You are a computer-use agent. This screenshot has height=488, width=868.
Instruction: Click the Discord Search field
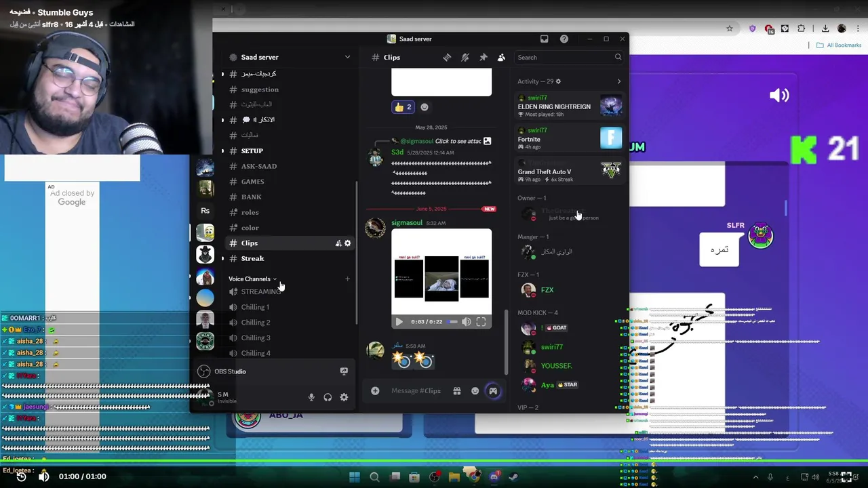pyautogui.click(x=570, y=58)
